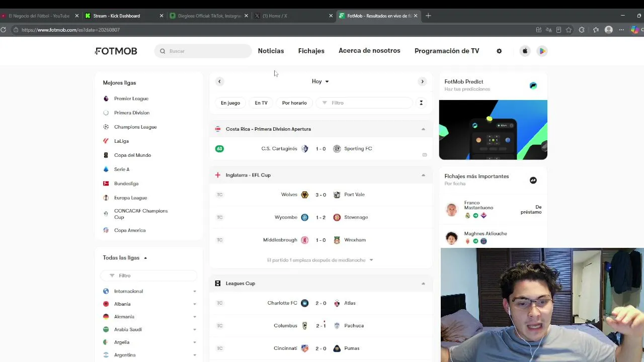Viewport: 644px width, 362px height.
Task: Add page to favorites star icon
Action: pos(569,30)
